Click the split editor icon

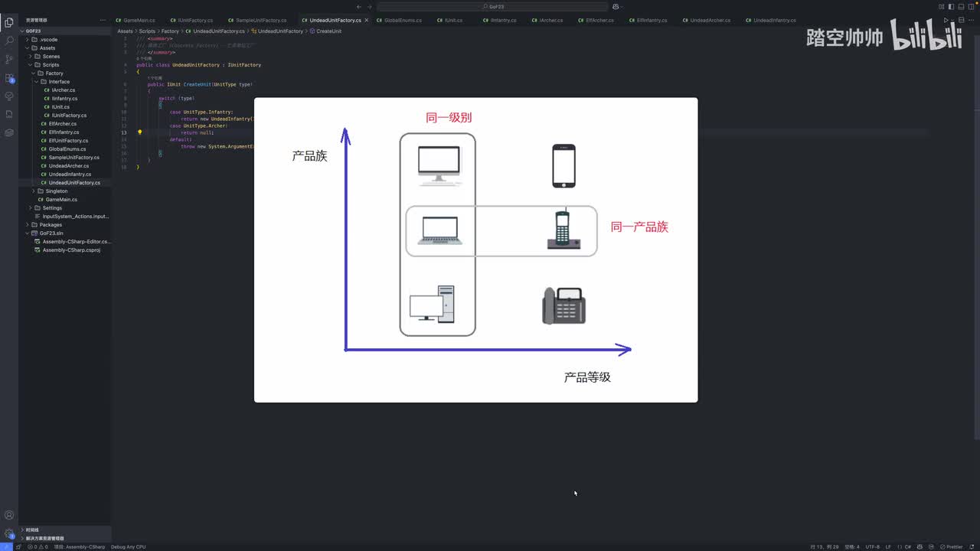(962, 20)
